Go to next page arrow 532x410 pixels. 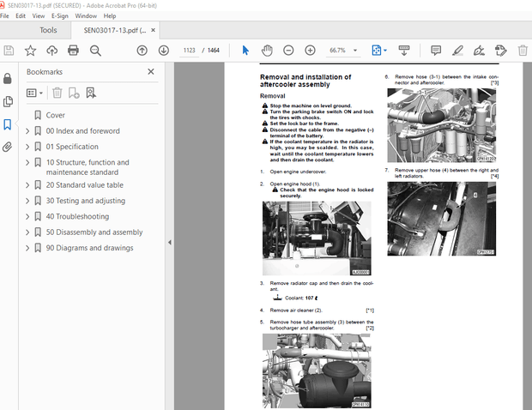click(164, 51)
